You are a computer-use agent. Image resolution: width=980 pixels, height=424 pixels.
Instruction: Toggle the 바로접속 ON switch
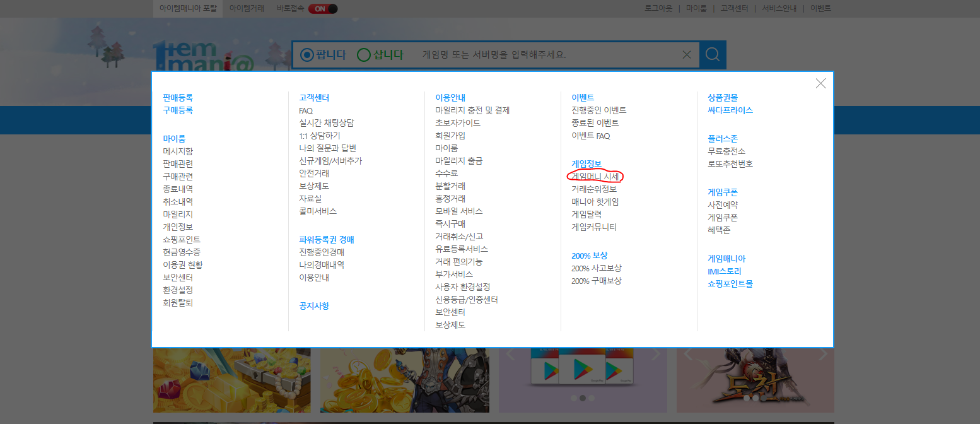323,9
